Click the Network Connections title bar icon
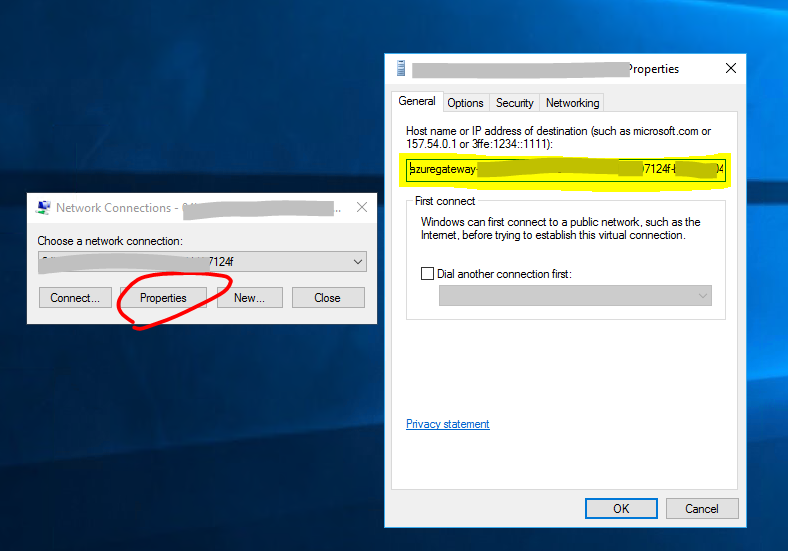The width and height of the screenshot is (788, 551). pos(44,208)
